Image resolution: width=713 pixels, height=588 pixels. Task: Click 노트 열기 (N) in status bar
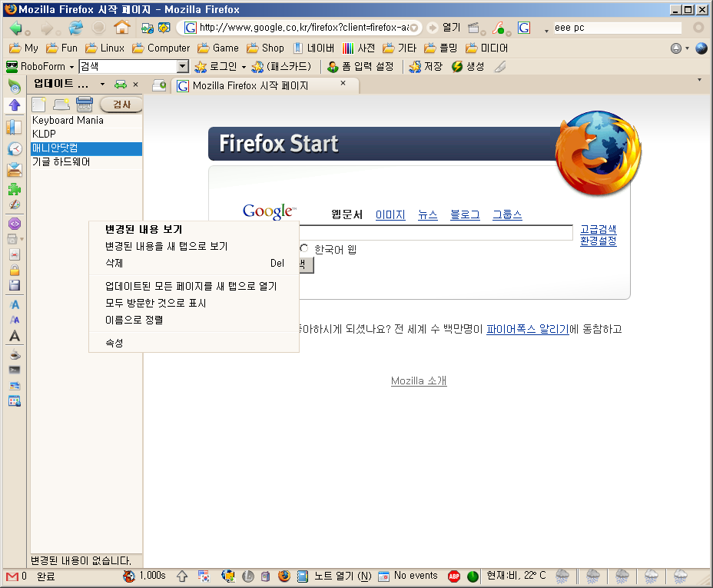[x=334, y=576]
